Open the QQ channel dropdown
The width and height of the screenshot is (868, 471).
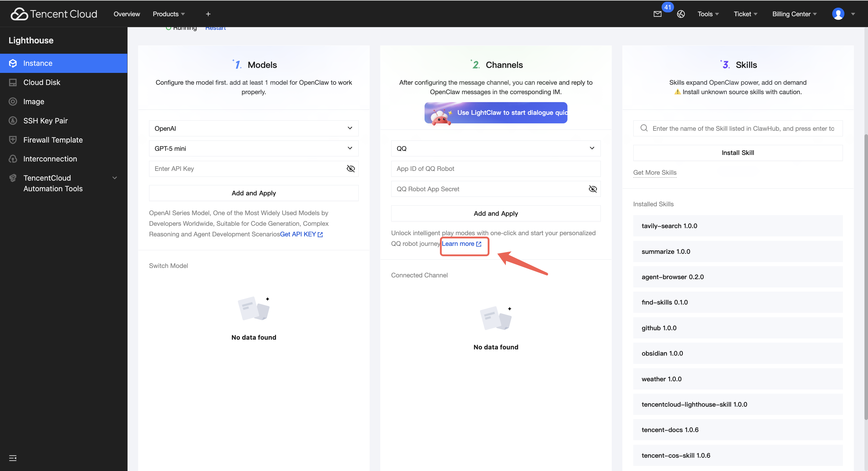[495, 148]
